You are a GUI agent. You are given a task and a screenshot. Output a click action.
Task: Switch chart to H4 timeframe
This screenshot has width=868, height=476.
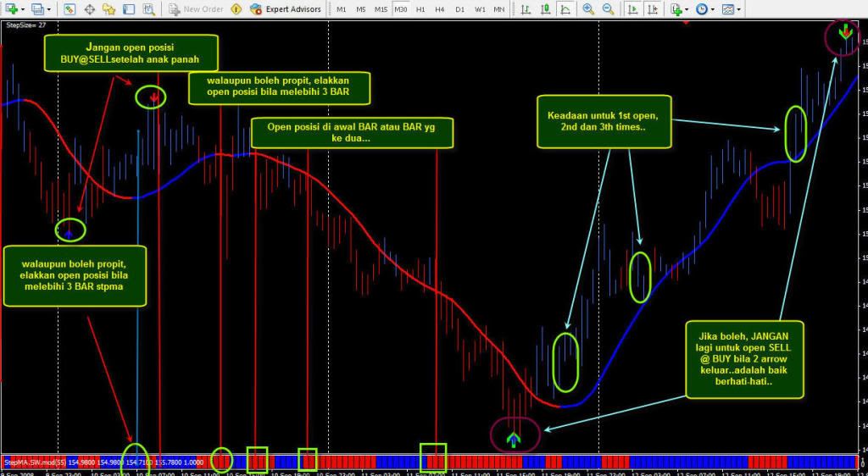tap(440, 9)
